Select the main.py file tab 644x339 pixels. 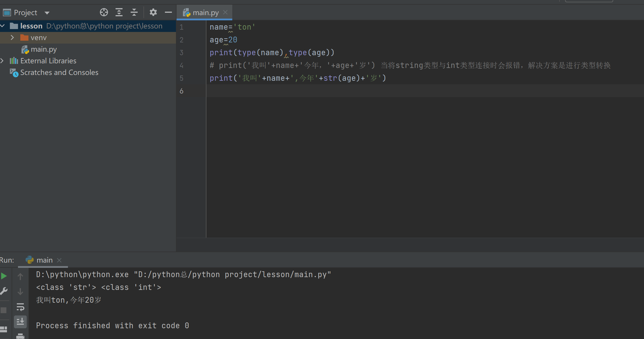[x=204, y=12]
